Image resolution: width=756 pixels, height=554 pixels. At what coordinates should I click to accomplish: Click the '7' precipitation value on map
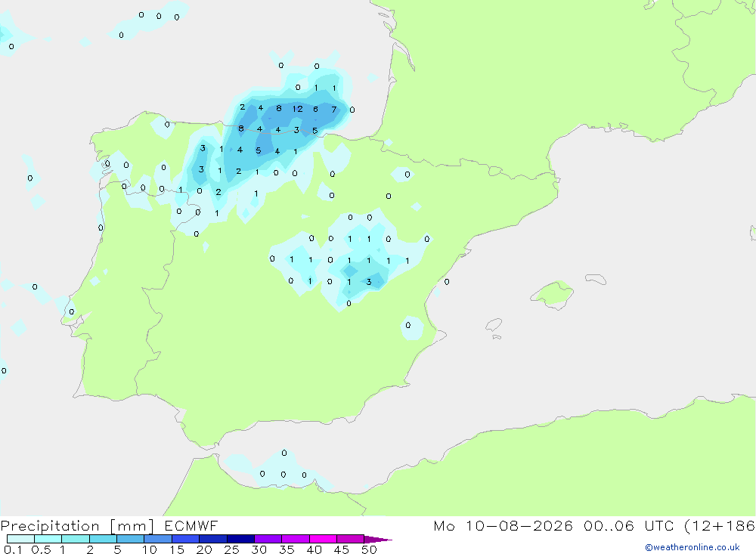click(333, 110)
